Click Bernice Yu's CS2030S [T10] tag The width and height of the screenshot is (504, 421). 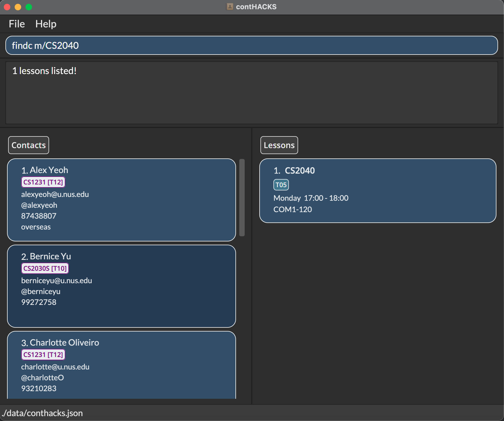(x=45, y=268)
